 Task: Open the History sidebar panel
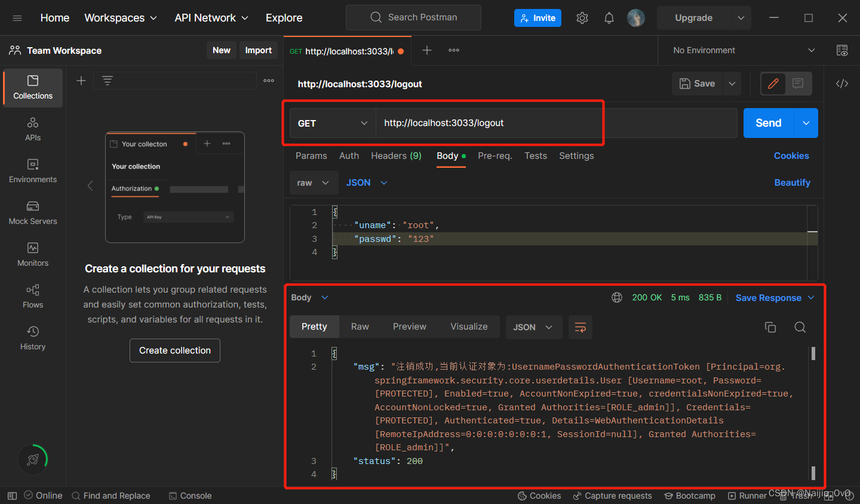click(33, 339)
